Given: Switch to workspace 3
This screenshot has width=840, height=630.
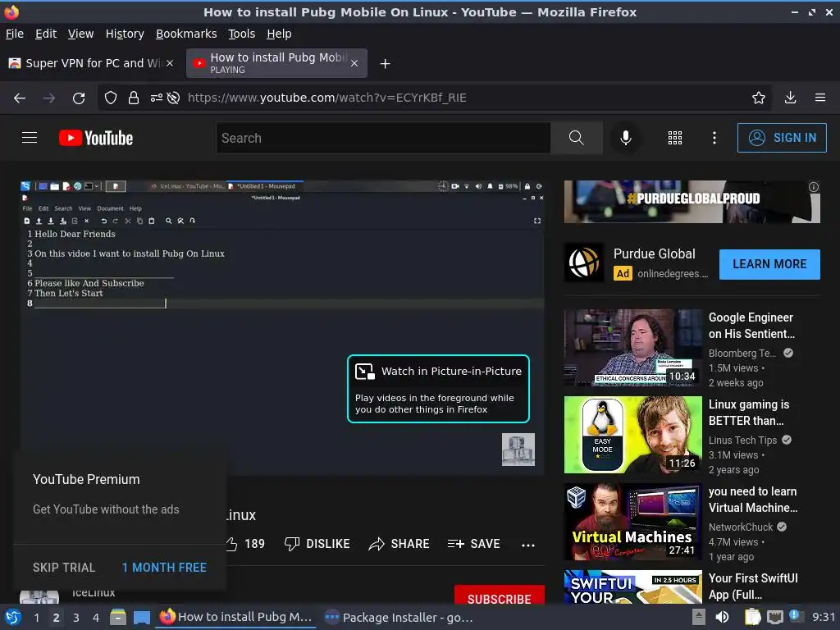Looking at the screenshot, I should coord(76,618).
